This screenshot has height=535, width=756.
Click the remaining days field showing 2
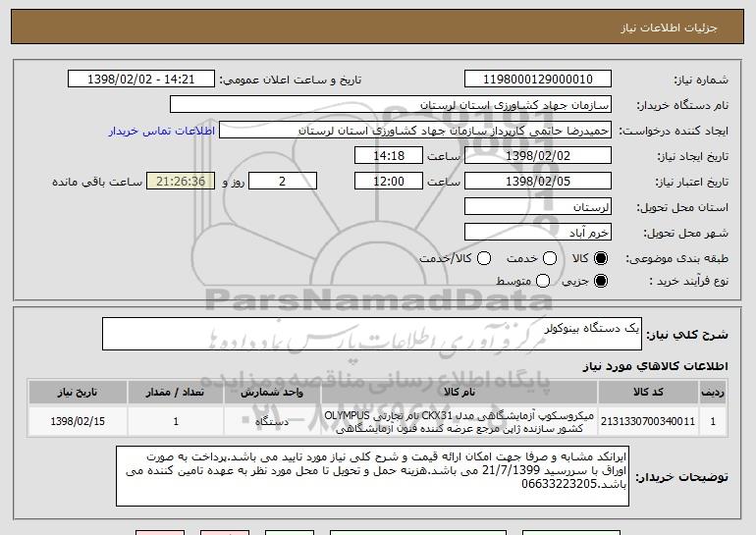pos(283,182)
